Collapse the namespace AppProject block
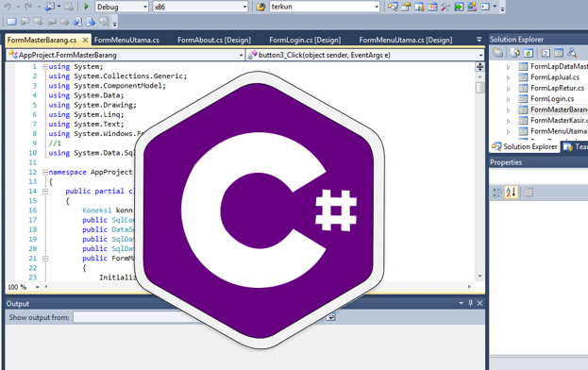 pyautogui.click(x=45, y=173)
